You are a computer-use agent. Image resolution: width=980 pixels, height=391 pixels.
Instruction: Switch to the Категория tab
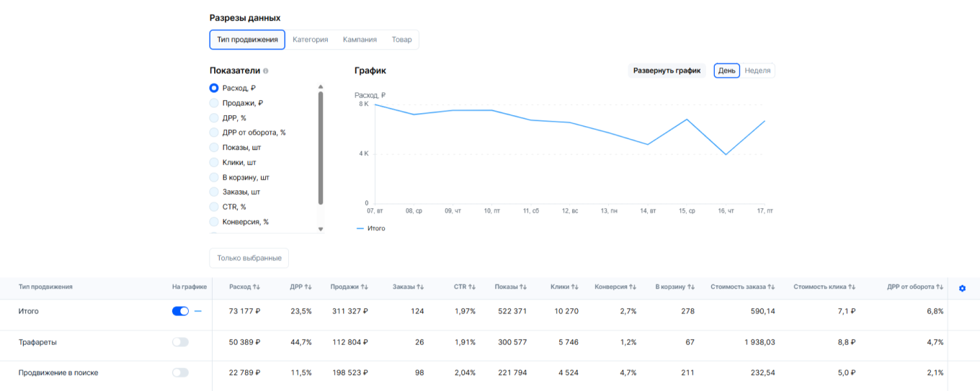pyautogui.click(x=310, y=40)
